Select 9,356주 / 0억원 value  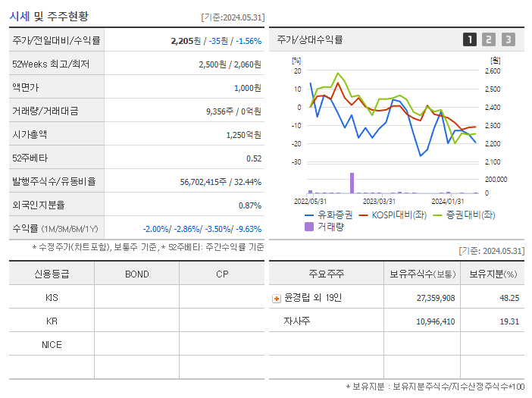(233, 111)
